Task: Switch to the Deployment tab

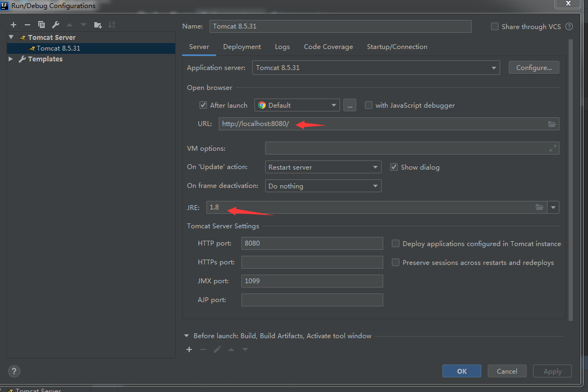Action: [x=242, y=47]
